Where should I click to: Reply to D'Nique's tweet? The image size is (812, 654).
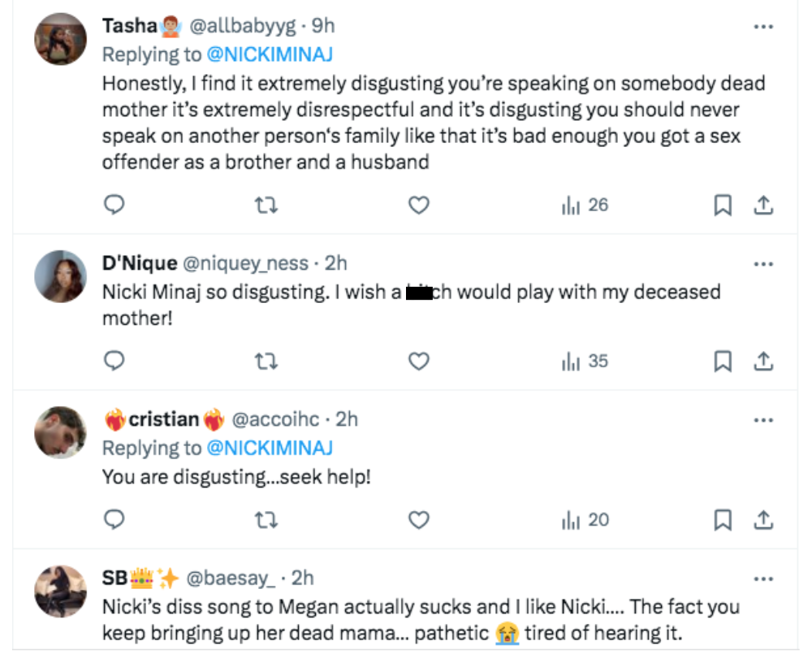pyautogui.click(x=114, y=362)
